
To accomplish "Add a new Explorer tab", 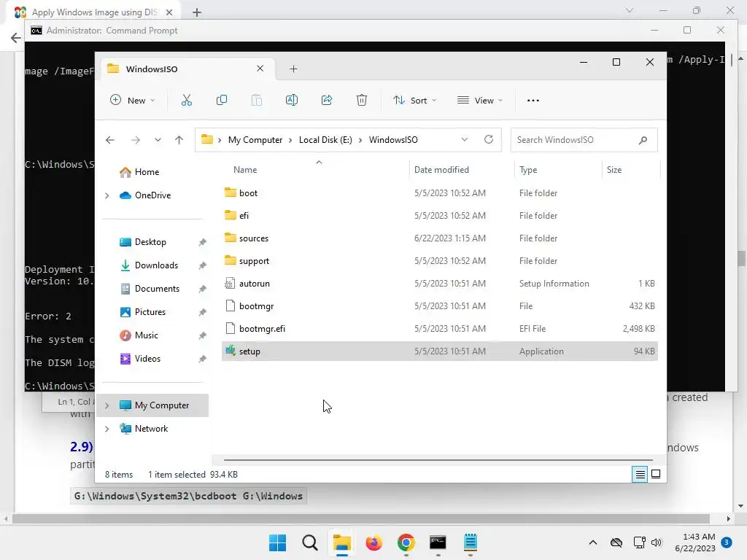I will coord(293,69).
